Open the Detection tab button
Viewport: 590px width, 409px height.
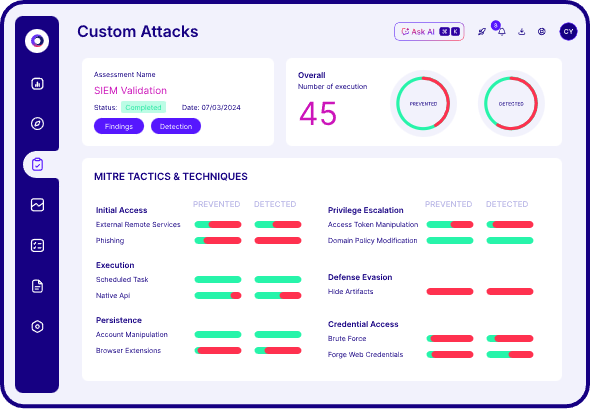[176, 126]
